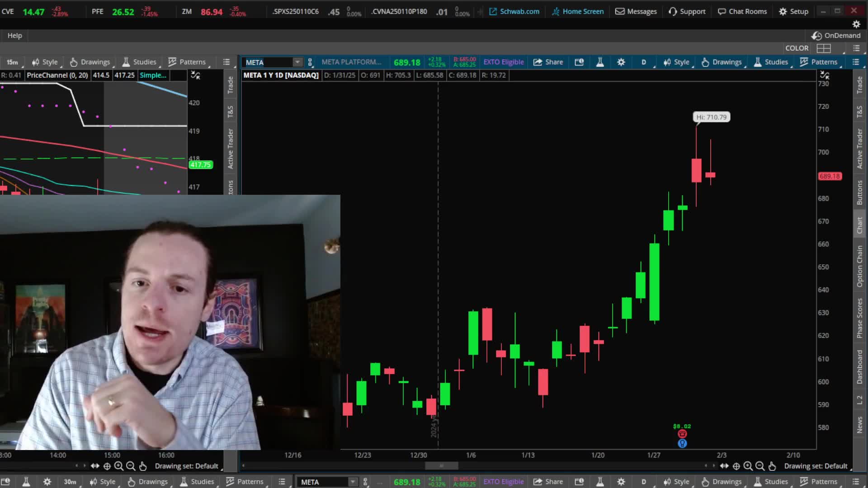
Task: Open the list menu icon on the left chart toolbar
Action: 226,62
